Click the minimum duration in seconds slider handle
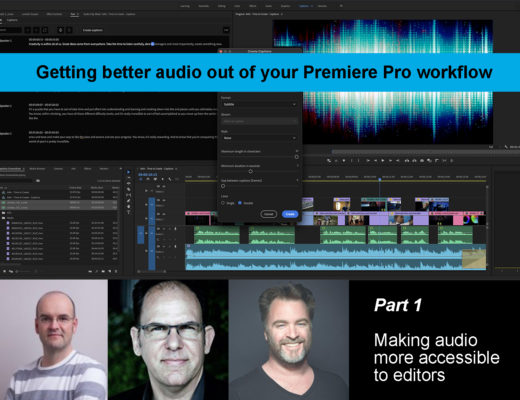Viewport: 520px width, 400px height. point(250,171)
